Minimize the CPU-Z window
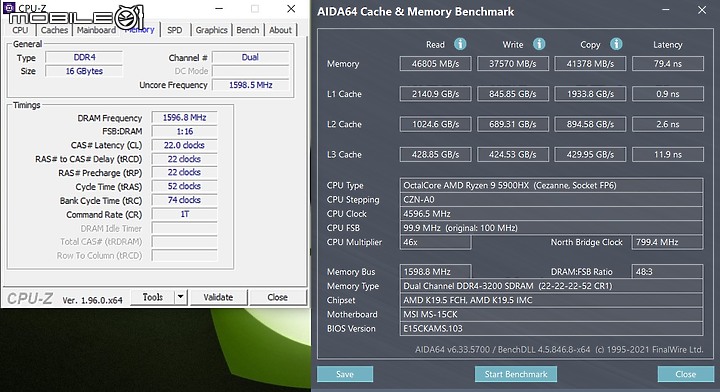This screenshot has height=392, width=720. tap(219, 9)
